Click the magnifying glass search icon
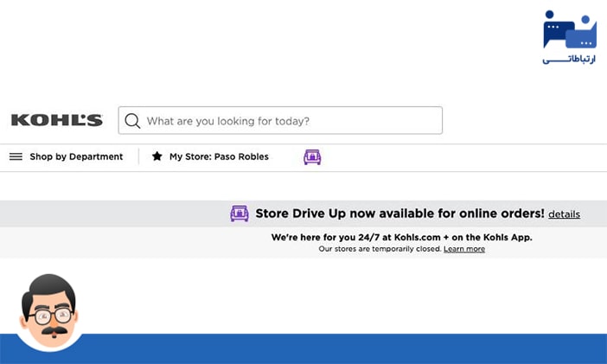 coord(132,121)
